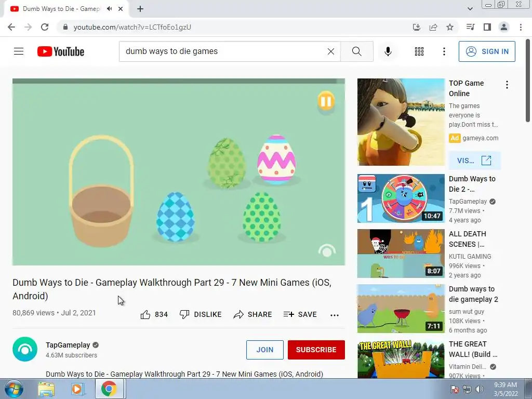
Task: Open the YouTube hamburger guide menu
Action: pyautogui.click(x=19, y=51)
